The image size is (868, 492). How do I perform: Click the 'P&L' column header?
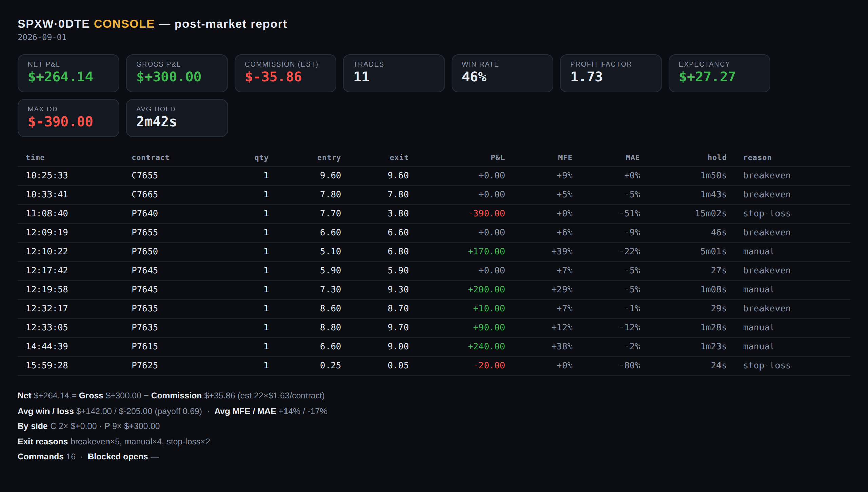tap(498, 158)
